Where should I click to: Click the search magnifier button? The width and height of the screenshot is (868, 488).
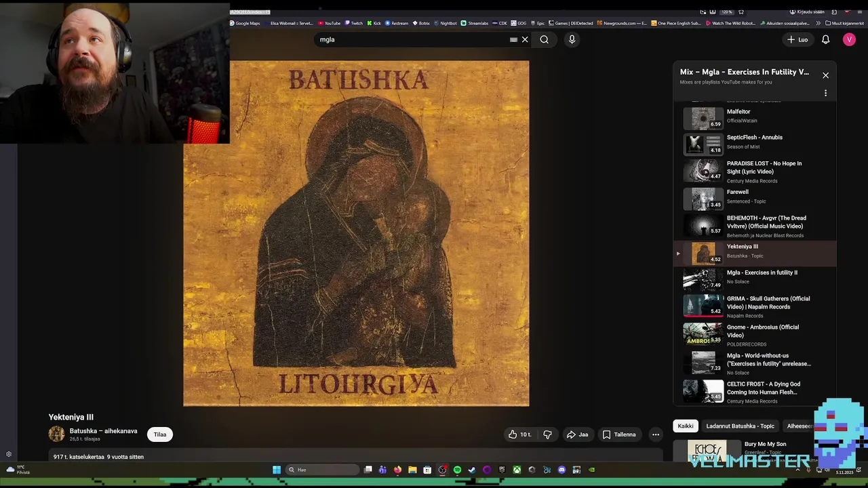coord(544,39)
